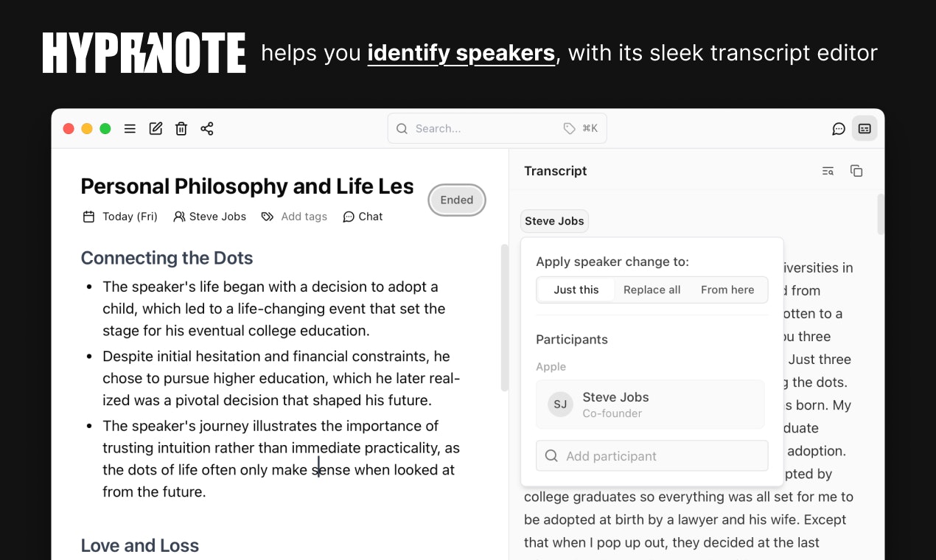Image resolution: width=936 pixels, height=560 pixels.
Task: Toggle the transcript panel icon
Action: pos(865,129)
